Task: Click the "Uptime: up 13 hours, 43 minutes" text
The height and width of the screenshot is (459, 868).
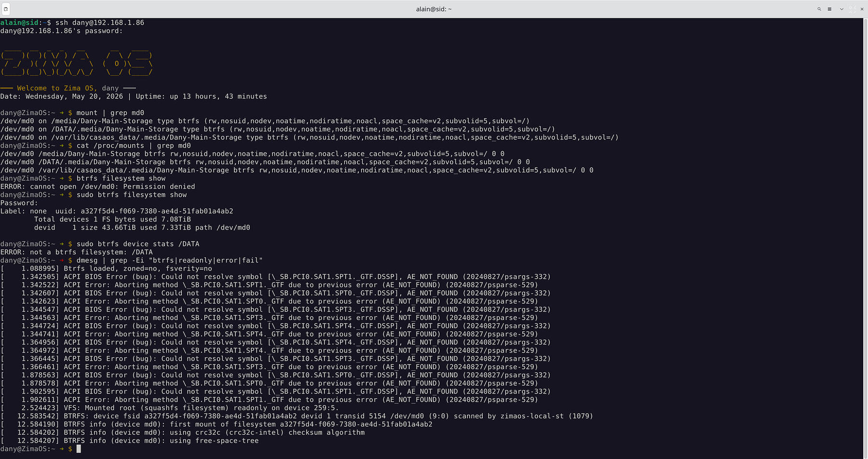Action: [201, 96]
